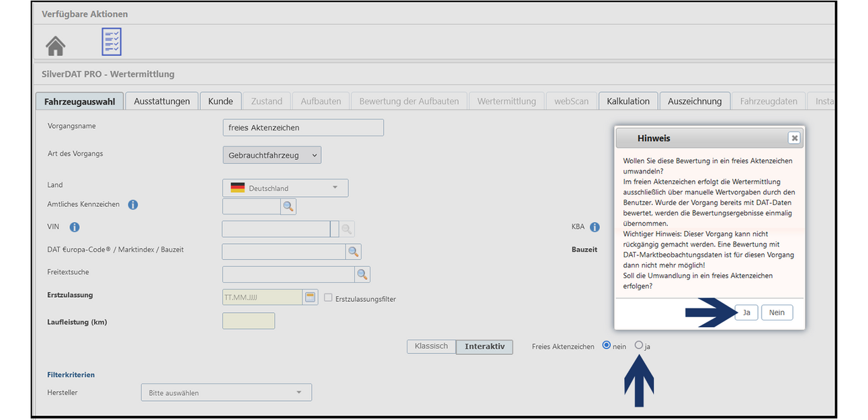The height and width of the screenshot is (420, 868).
Task: Click the info icon next to KBA
Action: [595, 228]
